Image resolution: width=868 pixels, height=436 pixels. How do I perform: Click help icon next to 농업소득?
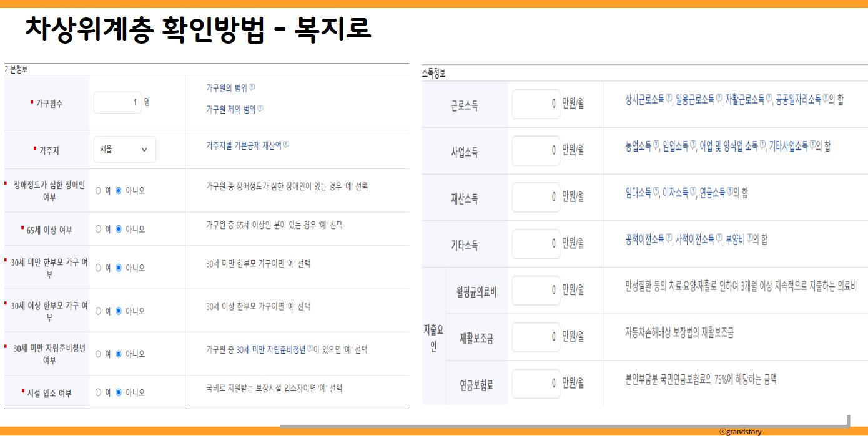655,146
